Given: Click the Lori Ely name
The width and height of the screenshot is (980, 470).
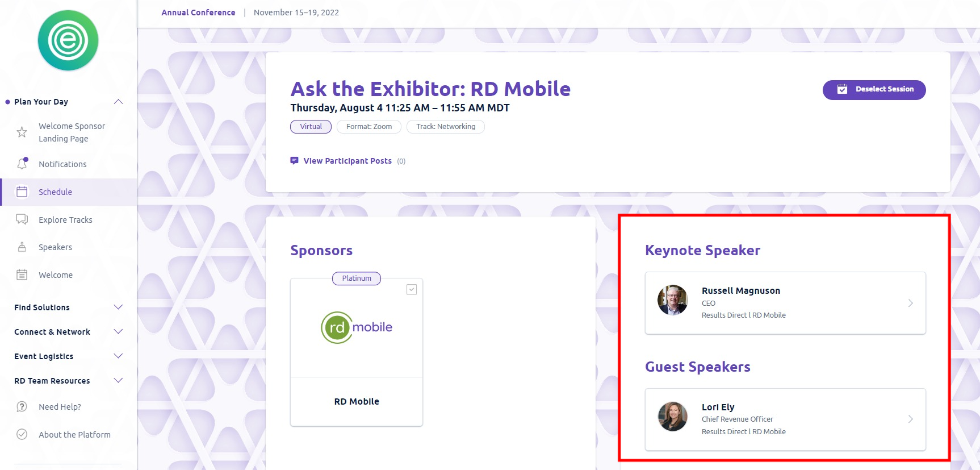Looking at the screenshot, I should (x=718, y=407).
